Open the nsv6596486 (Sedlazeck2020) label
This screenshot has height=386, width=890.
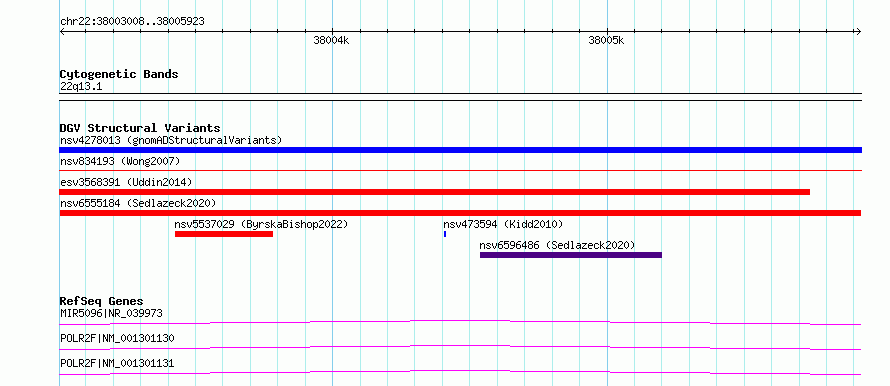(x=557, y=245)
